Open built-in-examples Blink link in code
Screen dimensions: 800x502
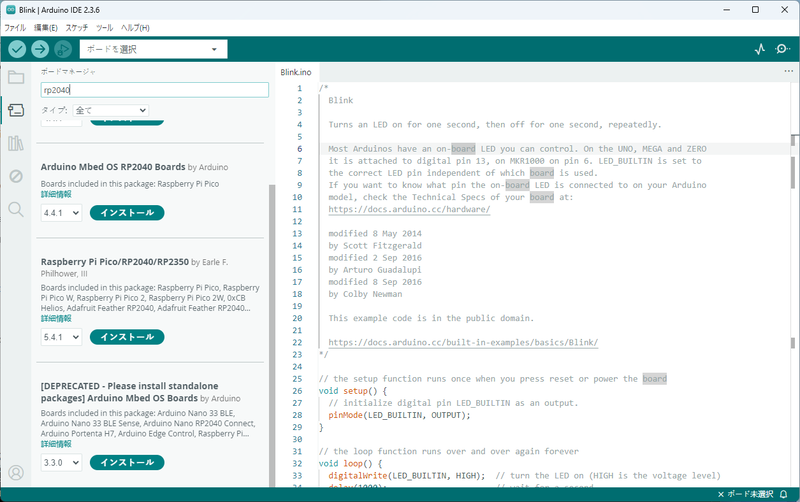tap(463, 342)
